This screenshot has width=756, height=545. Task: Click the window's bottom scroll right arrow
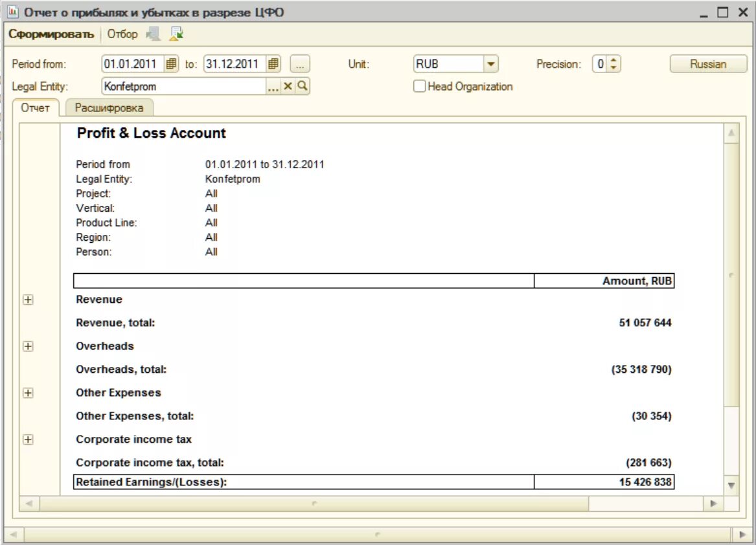coord(742,535)
